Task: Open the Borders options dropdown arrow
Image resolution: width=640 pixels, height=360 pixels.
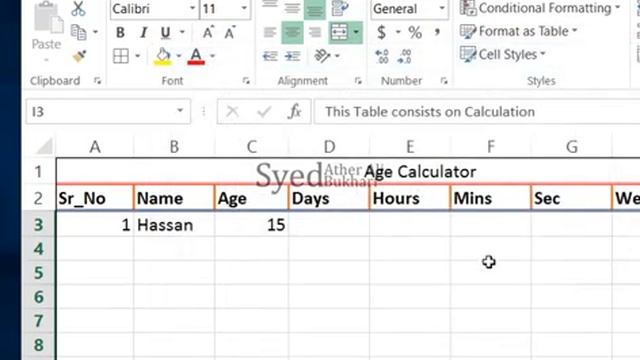Action: [x=138, y=56]
